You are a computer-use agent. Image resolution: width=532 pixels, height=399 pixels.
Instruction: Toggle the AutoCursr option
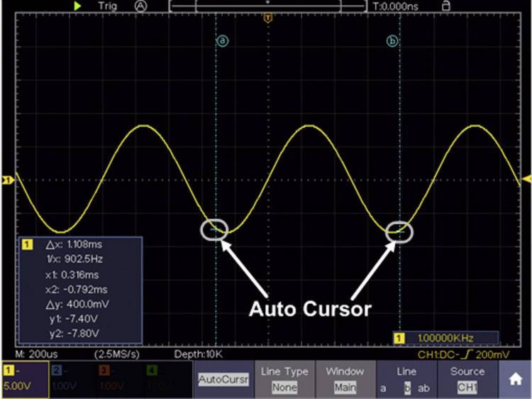click(x=223, y=379)
